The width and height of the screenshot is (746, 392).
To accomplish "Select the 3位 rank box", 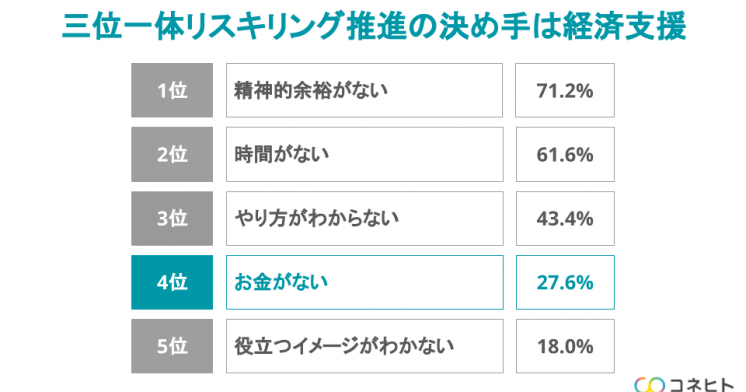I will (x=172, y=218).
